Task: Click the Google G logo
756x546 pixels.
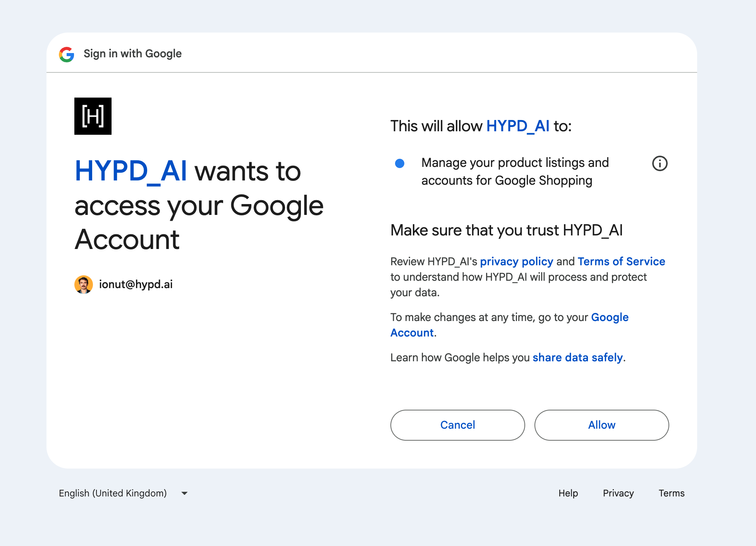Action: 67,54
